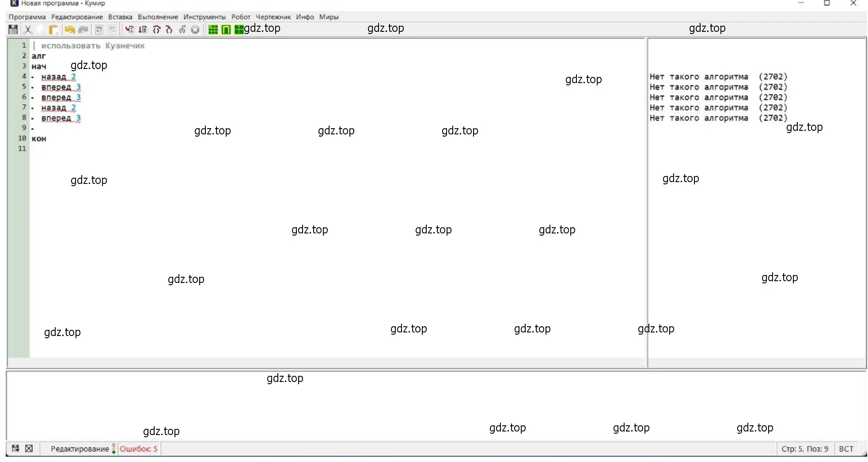The height and width of the screenshot is (462, 868).
Task: Click the 'алг' keyword on line 2
Action: coord(38,56)
